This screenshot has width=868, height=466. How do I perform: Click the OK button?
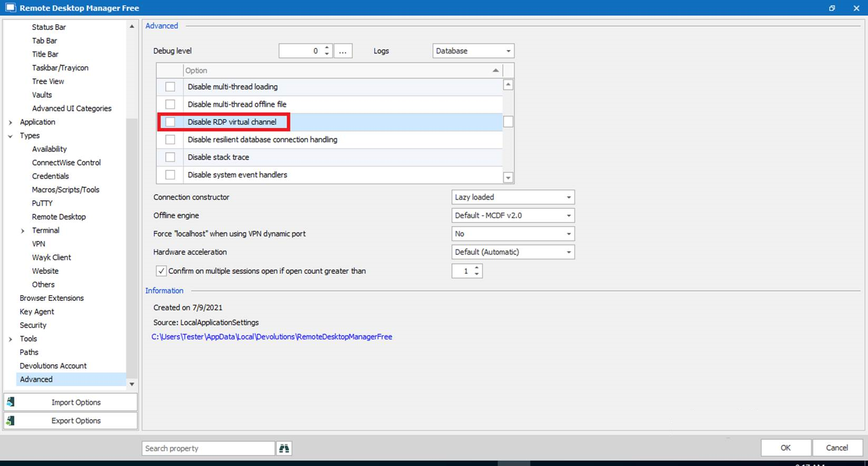785,448
